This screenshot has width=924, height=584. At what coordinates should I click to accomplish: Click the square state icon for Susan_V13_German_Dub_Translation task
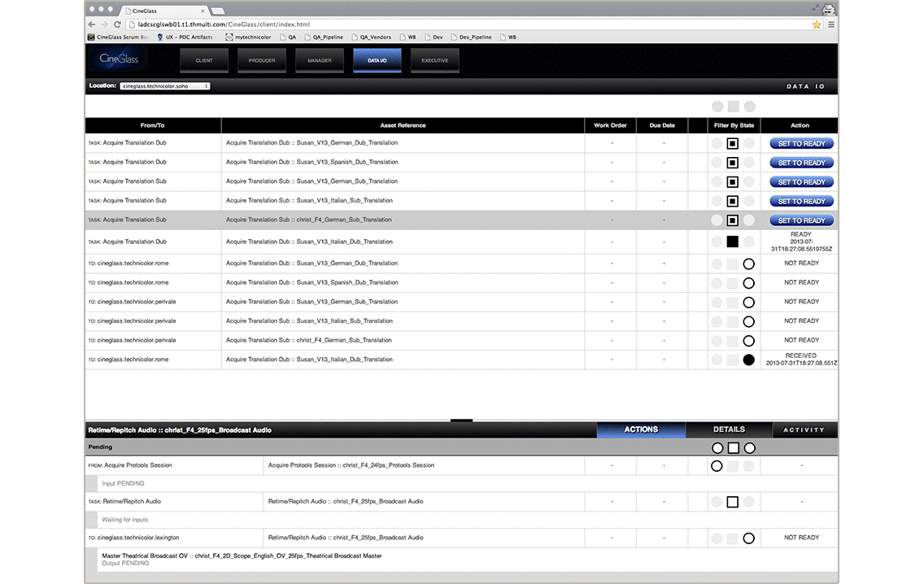732,143
